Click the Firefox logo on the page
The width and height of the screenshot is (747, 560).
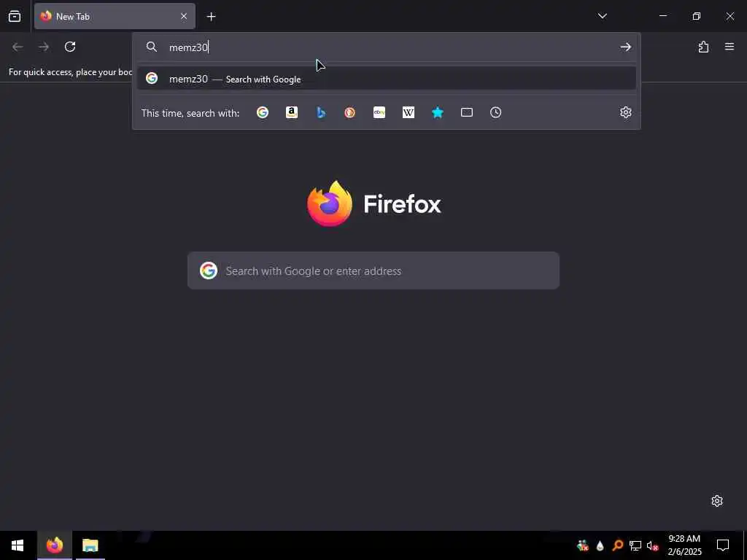click(x=330, y=204)
